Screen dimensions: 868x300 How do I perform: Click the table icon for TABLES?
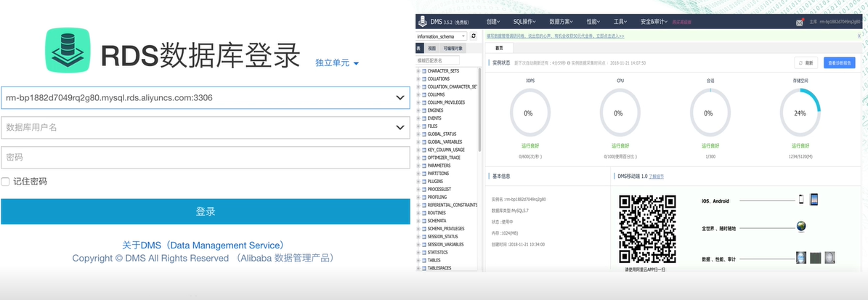(424, 260)
